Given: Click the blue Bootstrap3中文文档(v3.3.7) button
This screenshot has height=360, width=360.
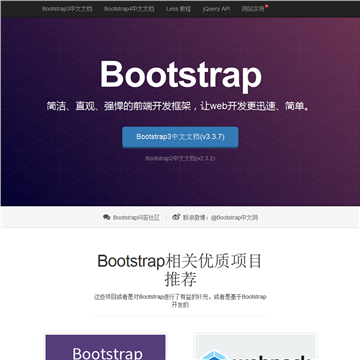Looking at the screenshot, I should pyautogui.click(x=180, y=137).
